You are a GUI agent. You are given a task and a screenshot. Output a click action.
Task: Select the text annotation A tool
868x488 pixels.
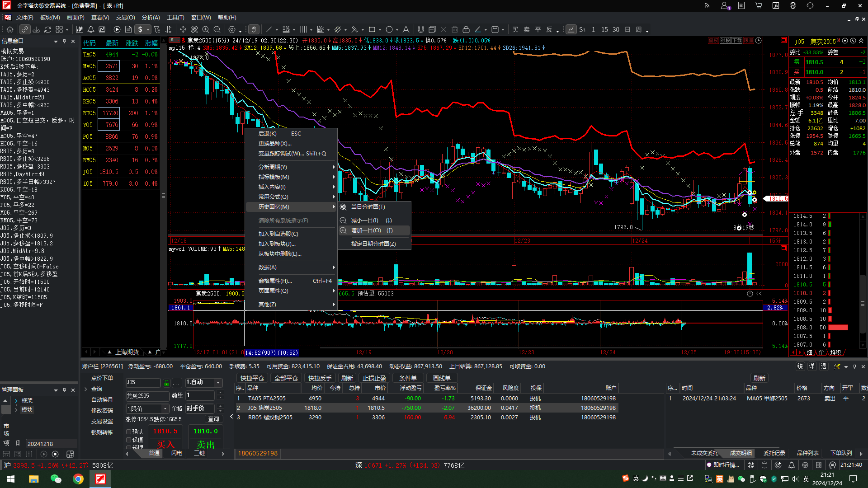(x=406, y=29)
